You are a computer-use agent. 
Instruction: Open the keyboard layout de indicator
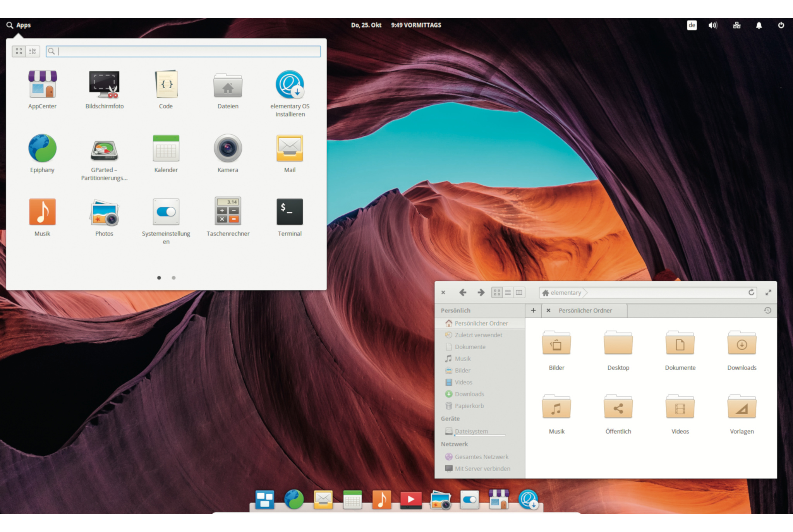[692, 25]
